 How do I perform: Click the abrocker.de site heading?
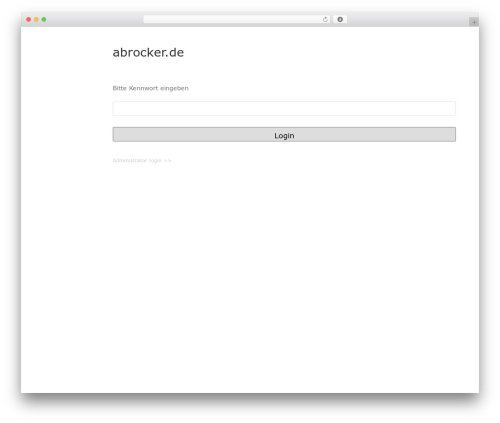point(148,52)
